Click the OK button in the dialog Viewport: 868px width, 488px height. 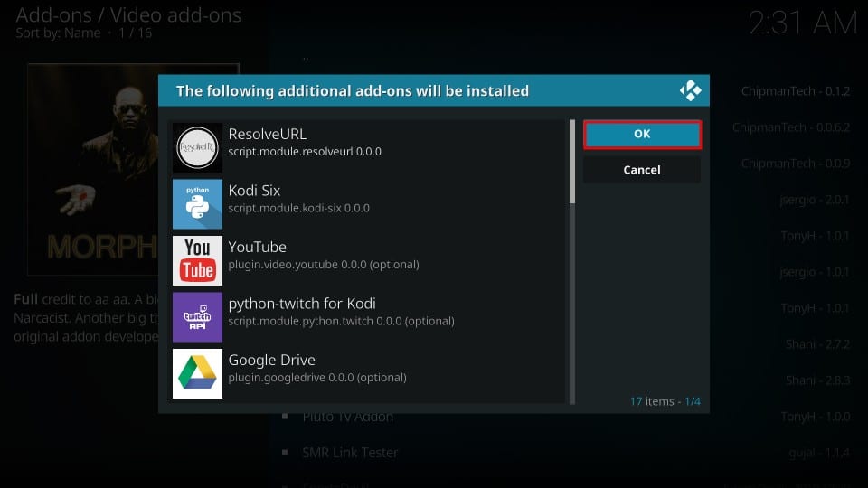point(642,134)
